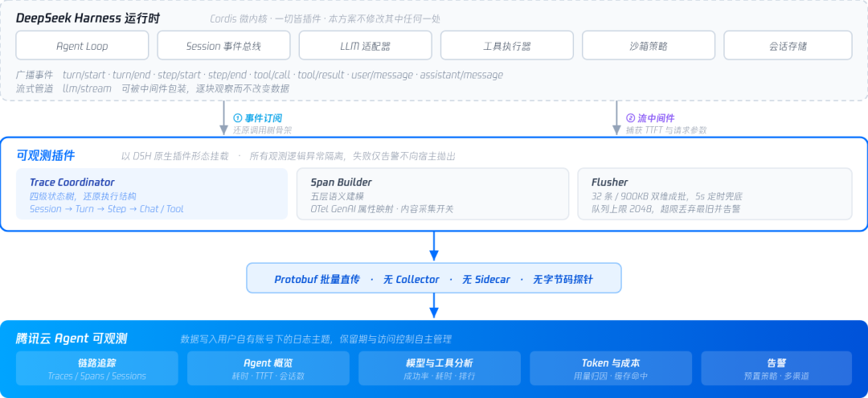The height and width of the screenshot is (398, 868).
Task: Click the Agent Loop box
Action: (82, 45)
